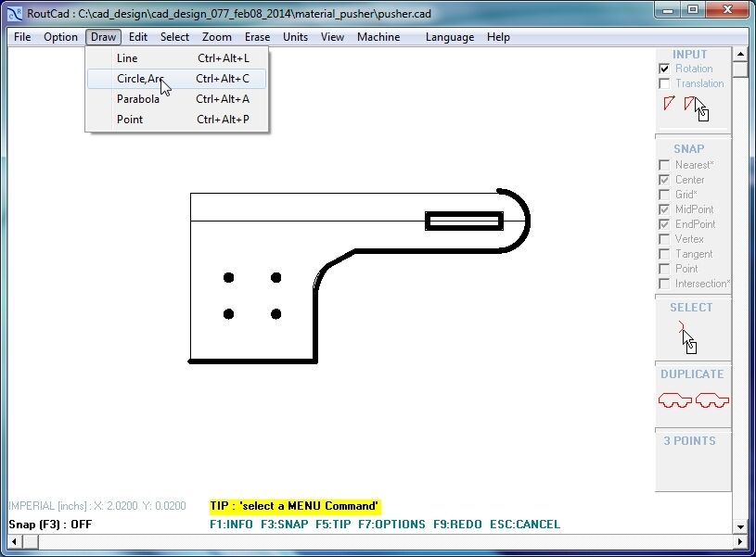The width and height of the screenshot is (756, 557).
Task: Open the Zoom menu
Action: pyautogui.click(x=216, y=37)
